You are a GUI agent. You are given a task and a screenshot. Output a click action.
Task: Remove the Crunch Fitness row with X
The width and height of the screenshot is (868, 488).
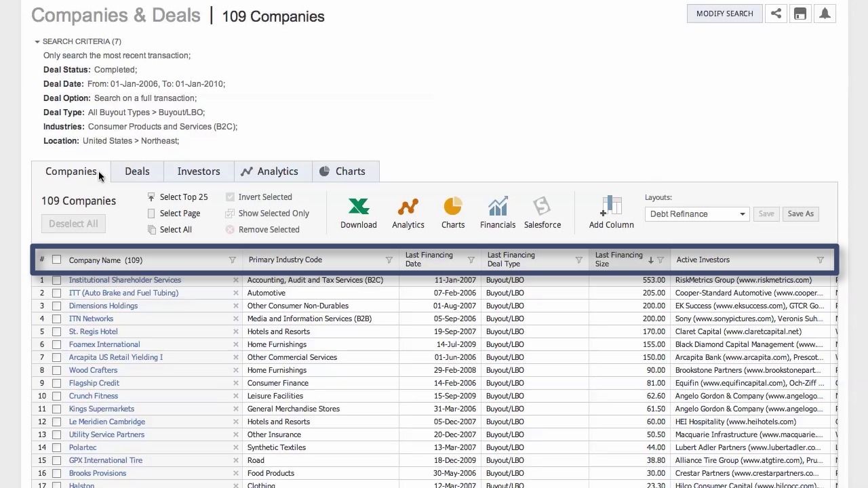[236, 396]
